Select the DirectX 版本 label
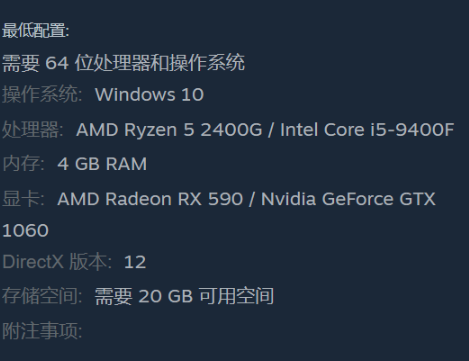469x361 pixels. (x=57, y=262)
